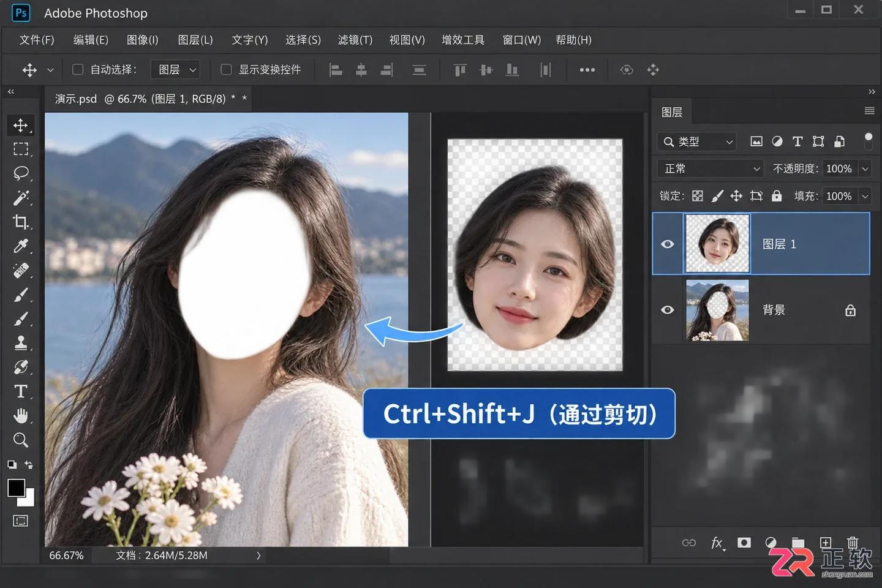
Task: Select the Crop tool
Action: coord(21,222)
